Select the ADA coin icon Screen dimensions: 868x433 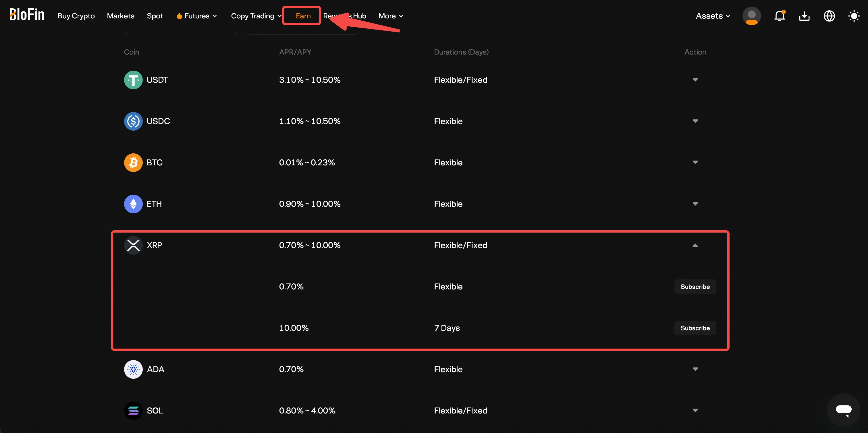133,369
